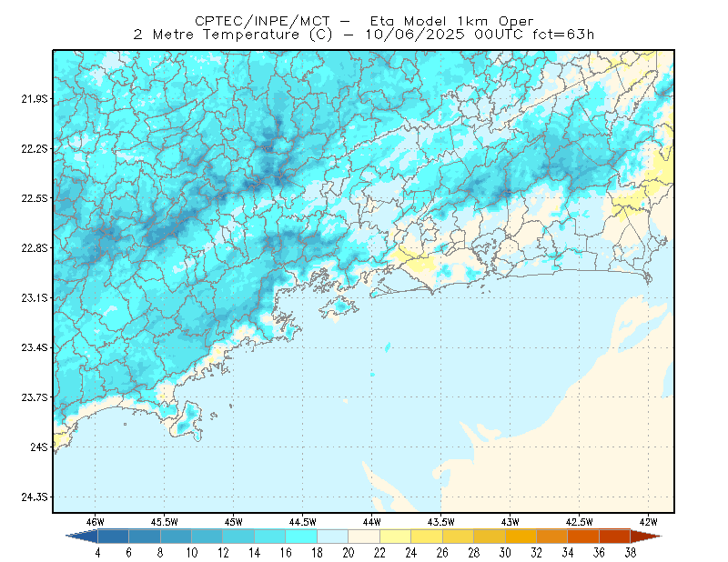Click the 44W longitude label

click(x=372, y=522)
